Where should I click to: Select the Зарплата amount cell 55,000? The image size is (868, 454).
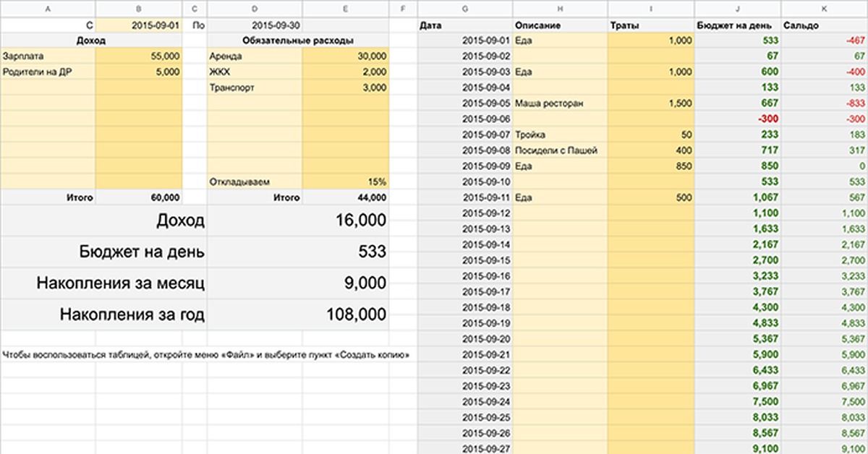(139, 56)
